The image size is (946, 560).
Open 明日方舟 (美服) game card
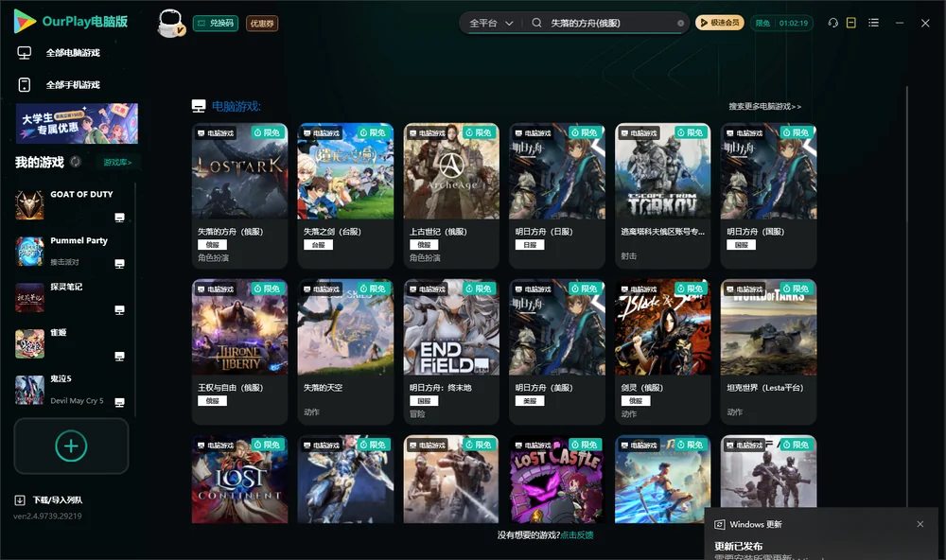tap(557, 352)
